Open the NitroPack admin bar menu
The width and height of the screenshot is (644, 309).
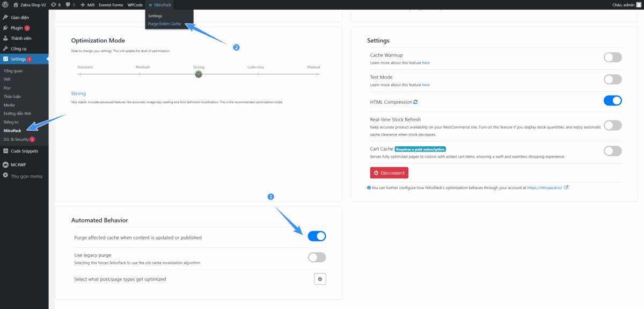point(160,4)
